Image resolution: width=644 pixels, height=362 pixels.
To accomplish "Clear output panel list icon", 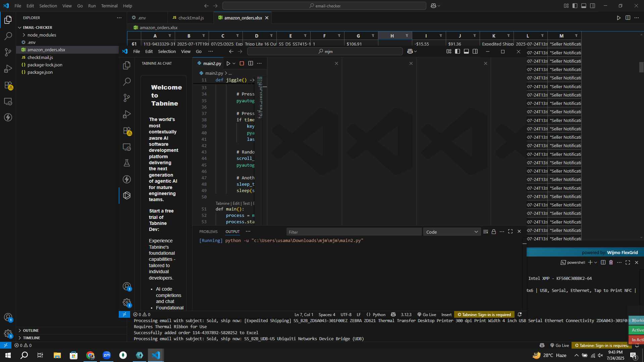I will (x=486, y=232).
